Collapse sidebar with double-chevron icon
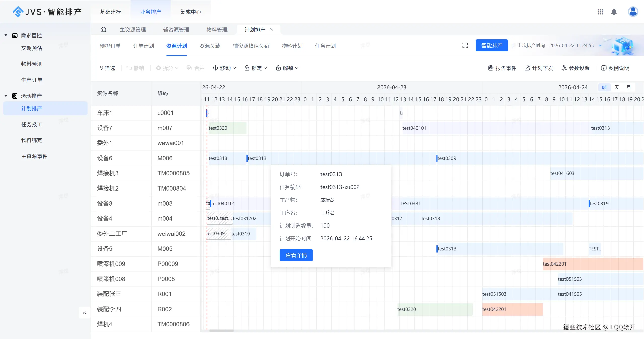This screenshot has width=644, height=339. 84,313
